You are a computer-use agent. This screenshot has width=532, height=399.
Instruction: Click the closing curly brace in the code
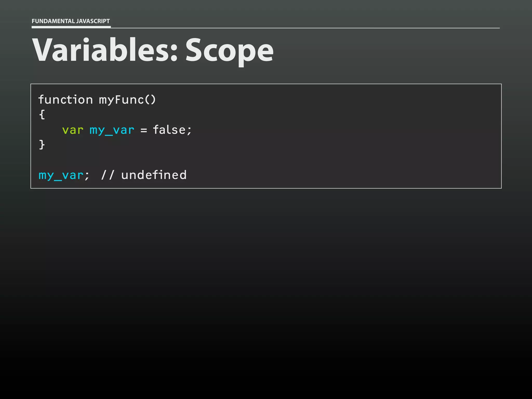pos(42,145)
